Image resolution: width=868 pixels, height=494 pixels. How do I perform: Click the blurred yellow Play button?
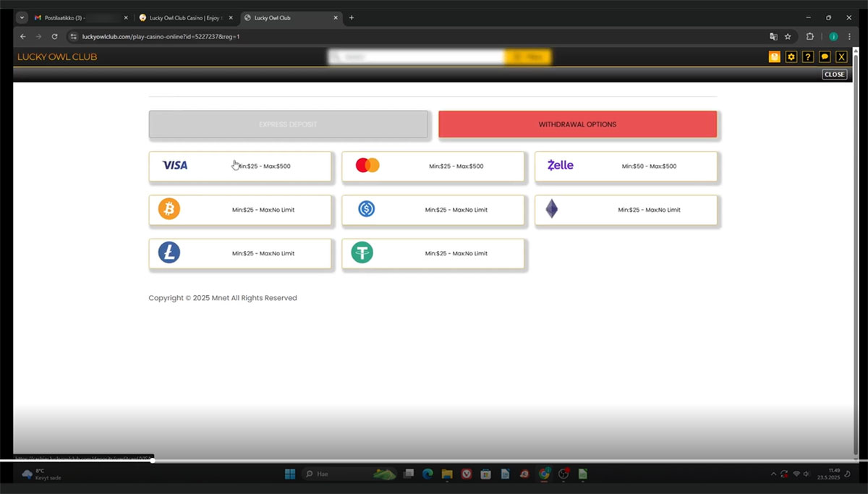528,57
